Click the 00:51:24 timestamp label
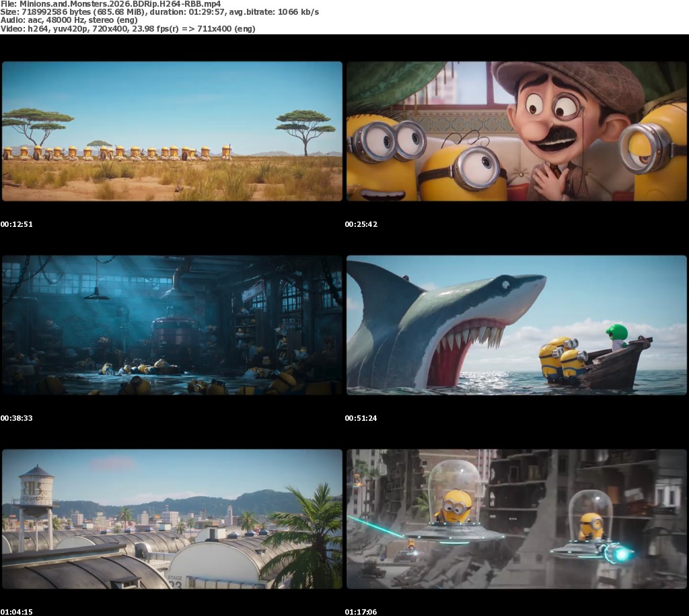 [x=361, y=418]
